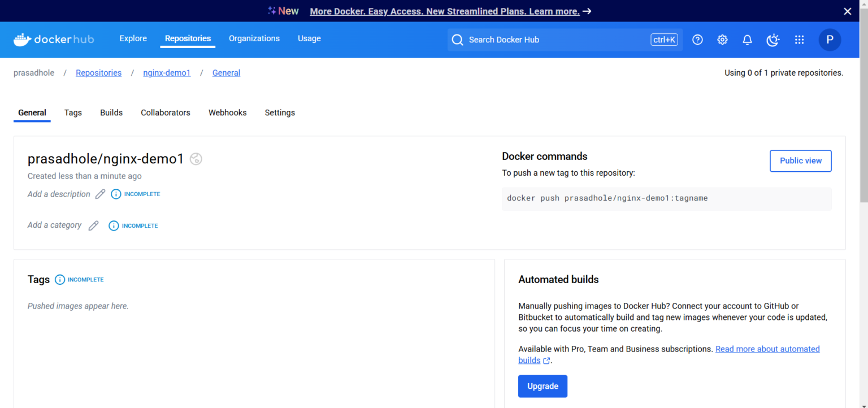Click the info icon beside Tags heading
The width and height of the screenshot is (868, 408).
tap(60, 280)
